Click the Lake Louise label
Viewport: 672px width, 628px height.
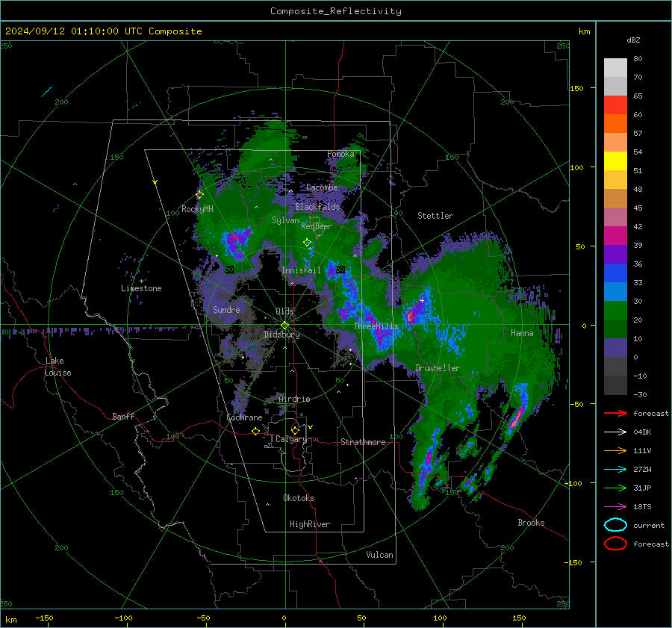pyautogui.click(x=57, y=367)
